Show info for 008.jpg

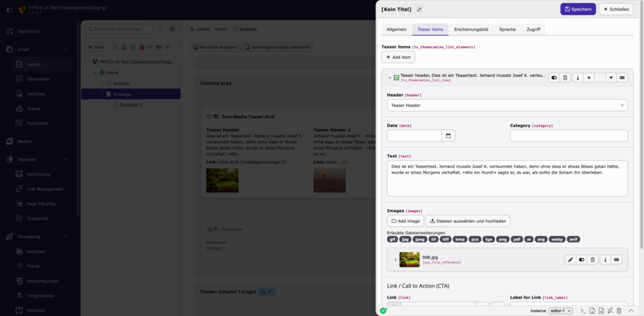[606, 260]
